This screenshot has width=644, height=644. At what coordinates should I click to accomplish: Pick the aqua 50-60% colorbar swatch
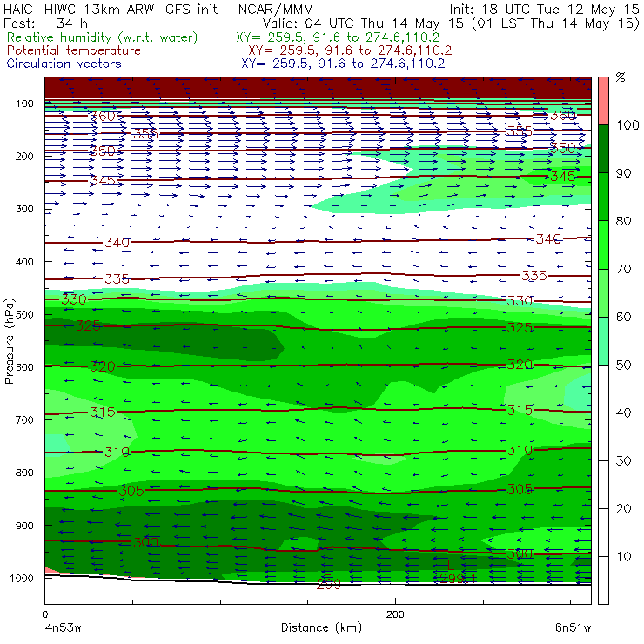click(x=603, y=341)
